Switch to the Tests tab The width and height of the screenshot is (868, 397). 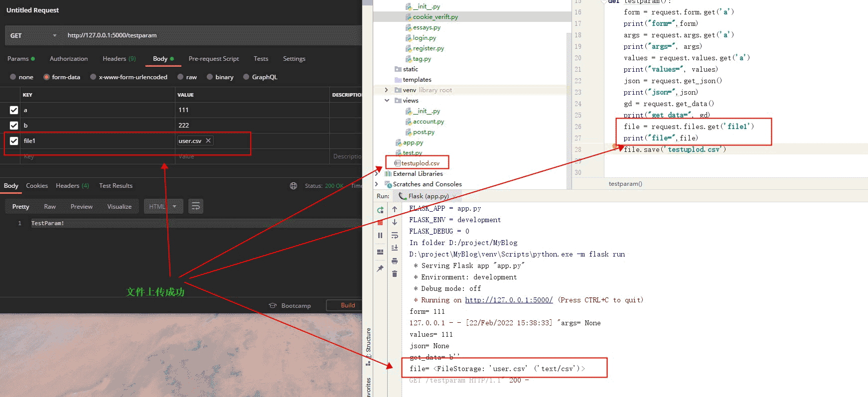(x=261, y=59)
